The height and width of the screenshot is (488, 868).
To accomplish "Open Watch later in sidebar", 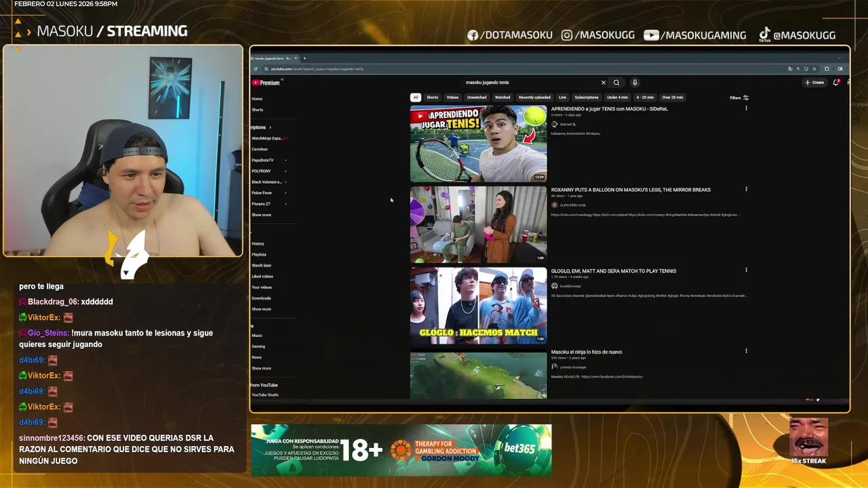I will (262, 266).
